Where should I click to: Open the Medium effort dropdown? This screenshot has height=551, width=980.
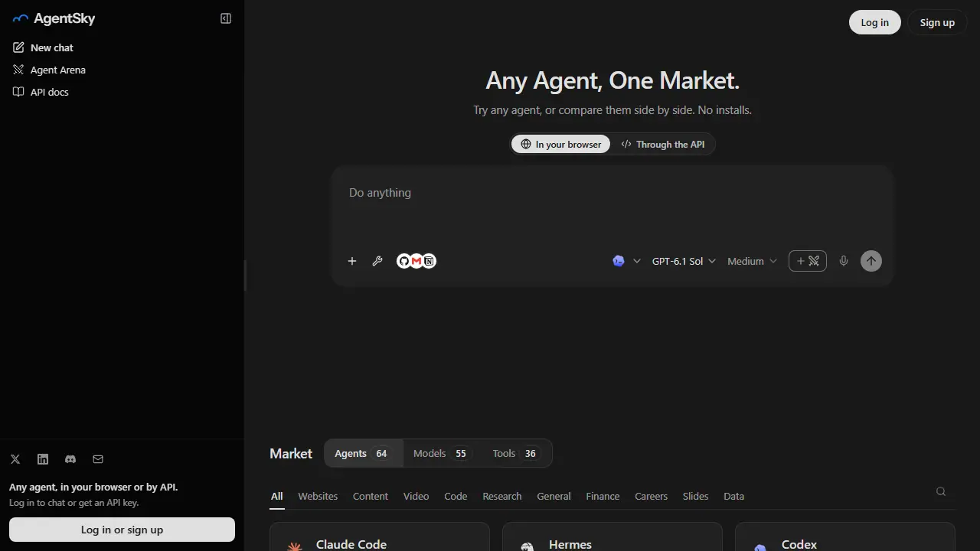752,261
